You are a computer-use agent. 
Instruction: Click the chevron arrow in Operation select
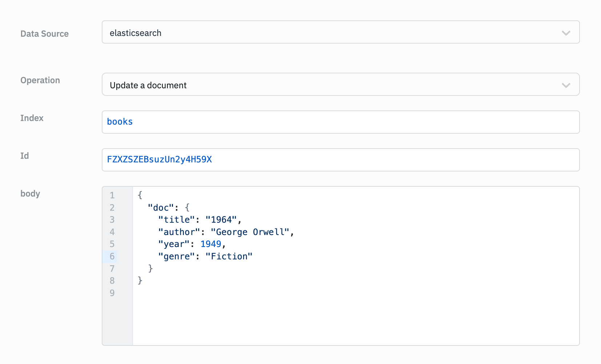click(566, 85)
